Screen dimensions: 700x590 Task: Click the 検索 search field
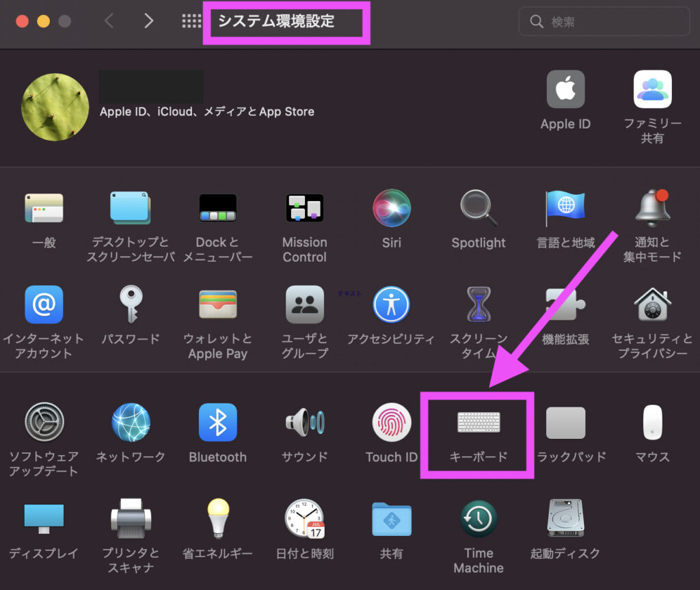(604, 21)
